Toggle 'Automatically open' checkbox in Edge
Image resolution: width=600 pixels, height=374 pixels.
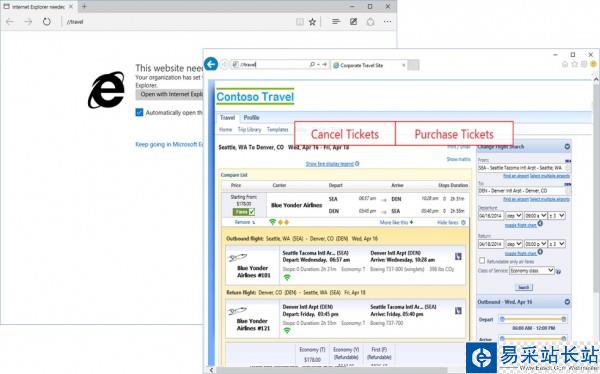(139, 112)
